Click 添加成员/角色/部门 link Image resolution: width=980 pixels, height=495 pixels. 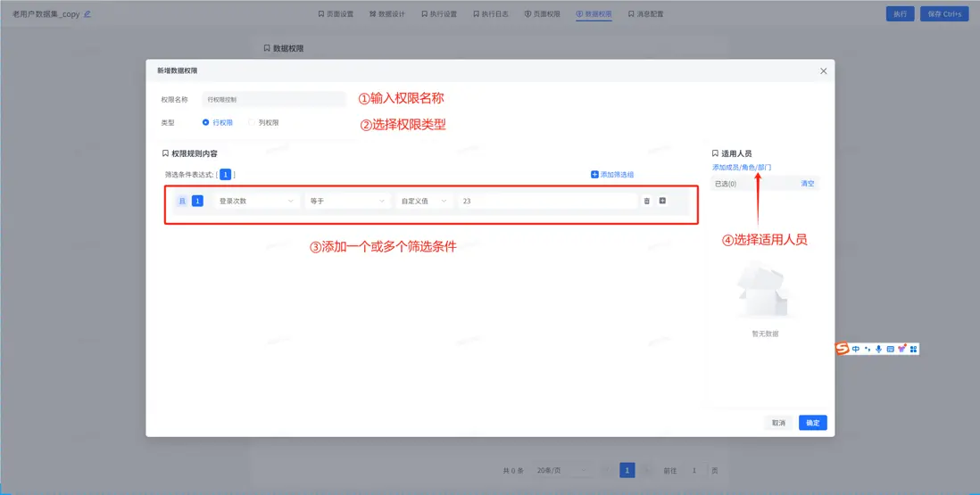(x=742, y=168)
